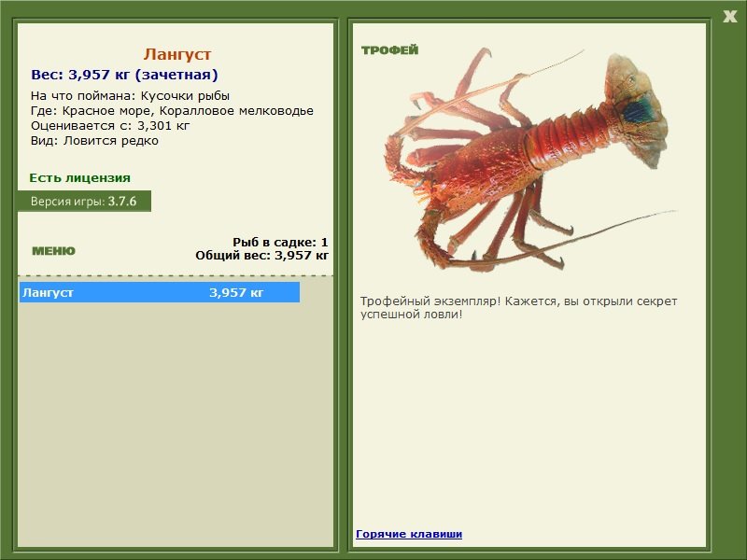Open the Горячие клавиши link
The height and width of the screenshot is (560, 747).
tap(409, 534)
